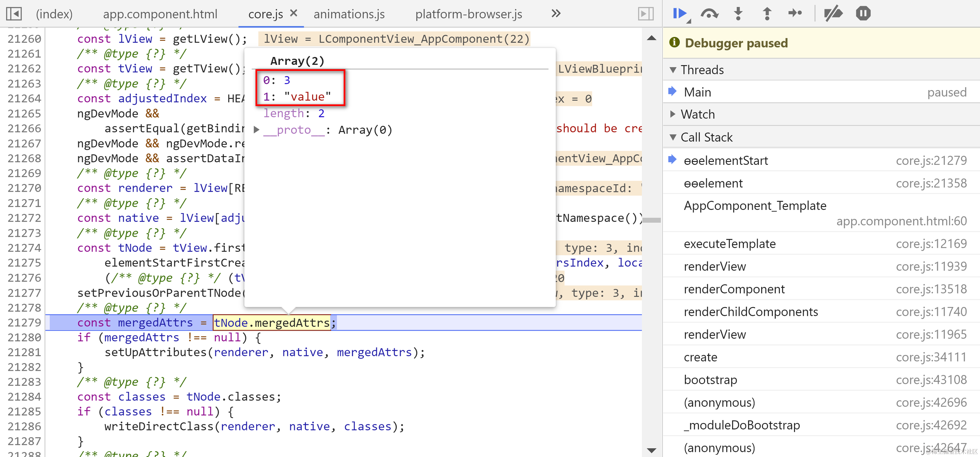Step over next function call
This screenshot has height=457, width=980.
[709, 14]
